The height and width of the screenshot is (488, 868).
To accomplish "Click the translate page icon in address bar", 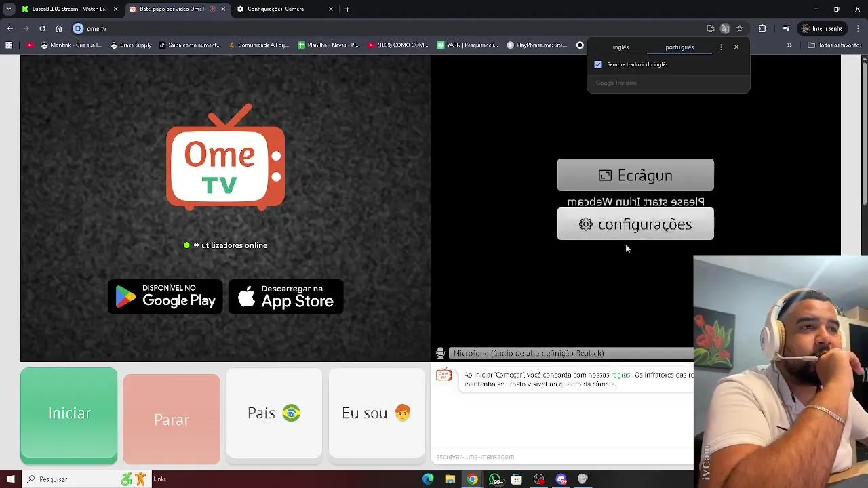I will point(725,28).
